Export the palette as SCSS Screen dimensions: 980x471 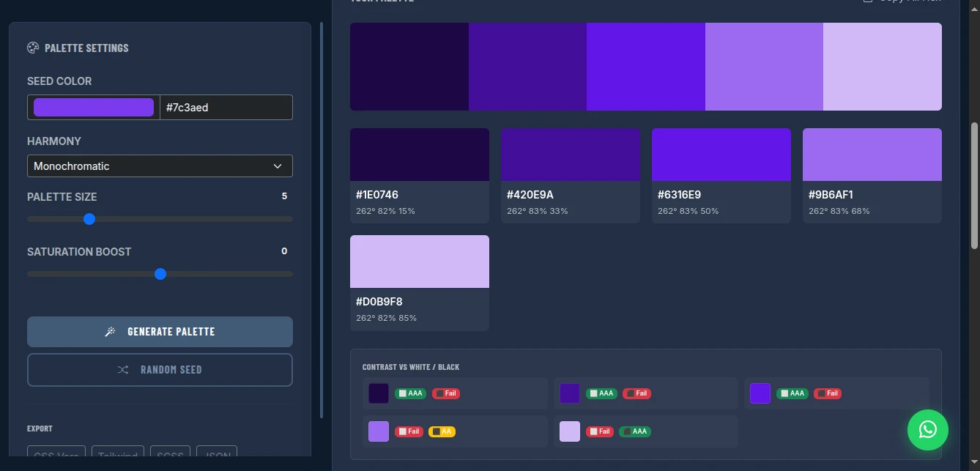point(170,456)
